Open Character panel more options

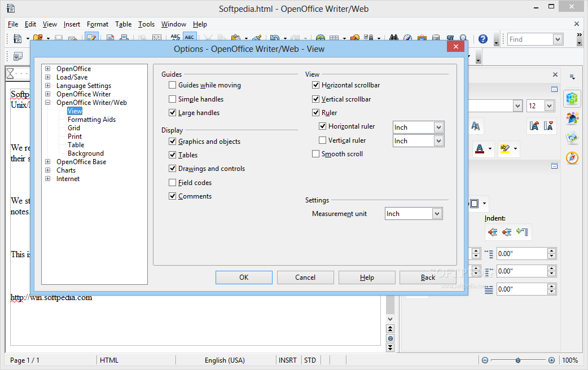coord(554,89)
